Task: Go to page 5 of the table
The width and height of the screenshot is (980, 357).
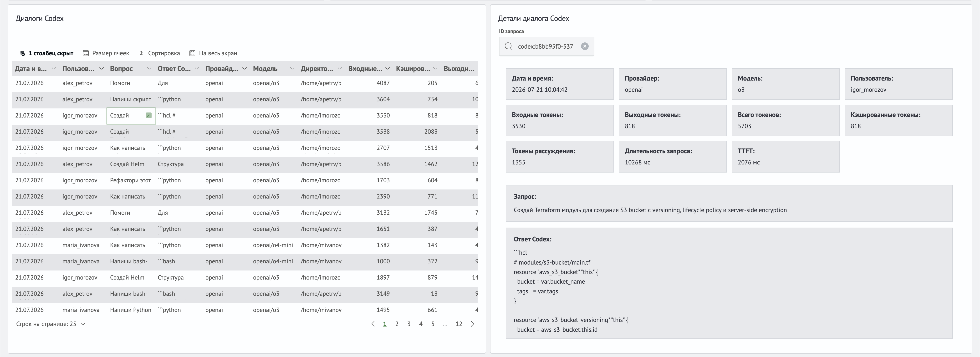Action: (433, 324)
